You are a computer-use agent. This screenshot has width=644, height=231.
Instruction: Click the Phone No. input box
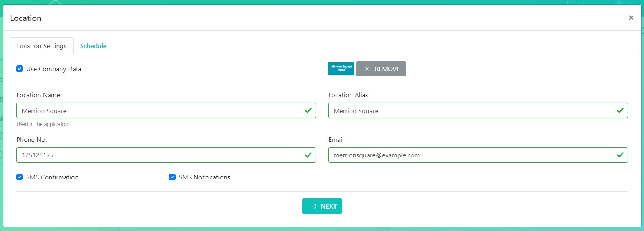click(159, 155)
